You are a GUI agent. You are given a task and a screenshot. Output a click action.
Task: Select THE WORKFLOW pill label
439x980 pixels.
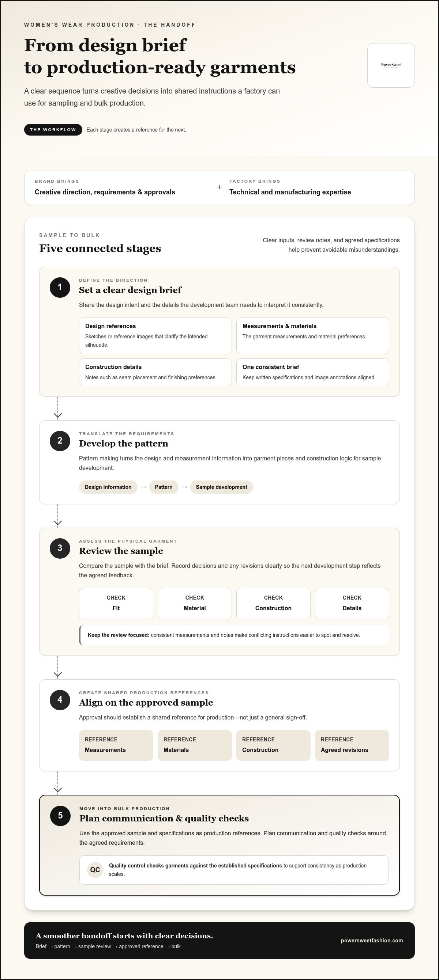pyautogui.click(x=53, y=130)
